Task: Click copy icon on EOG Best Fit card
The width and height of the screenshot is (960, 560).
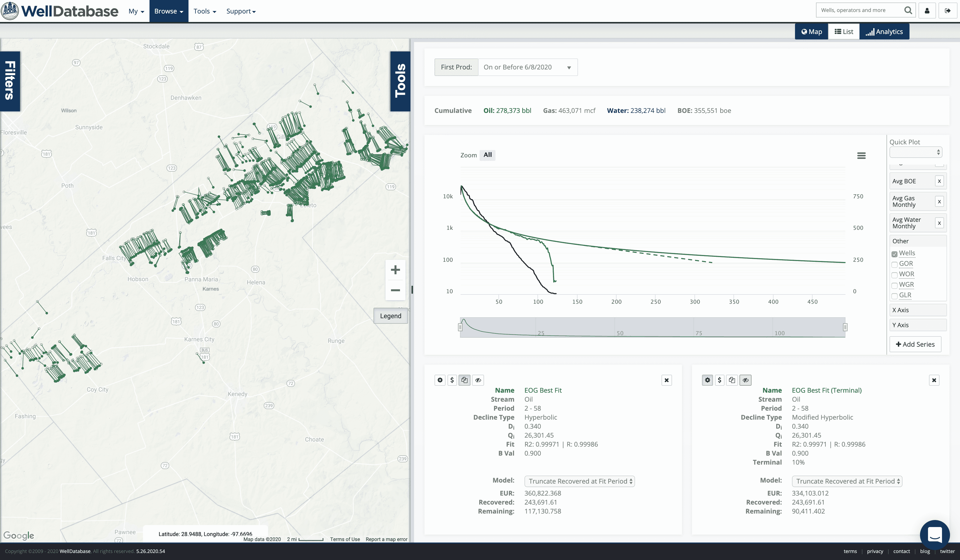Action: [x=464, y=380]
